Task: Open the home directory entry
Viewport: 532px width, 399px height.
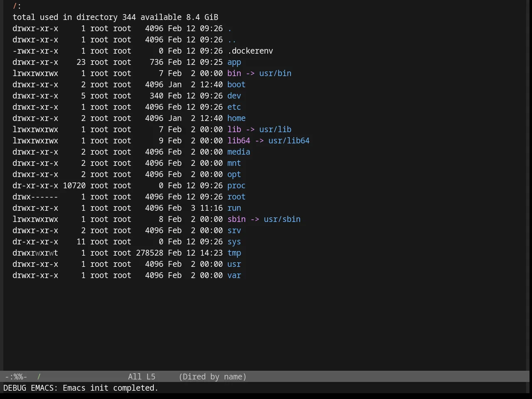Action: coord(236,118)
